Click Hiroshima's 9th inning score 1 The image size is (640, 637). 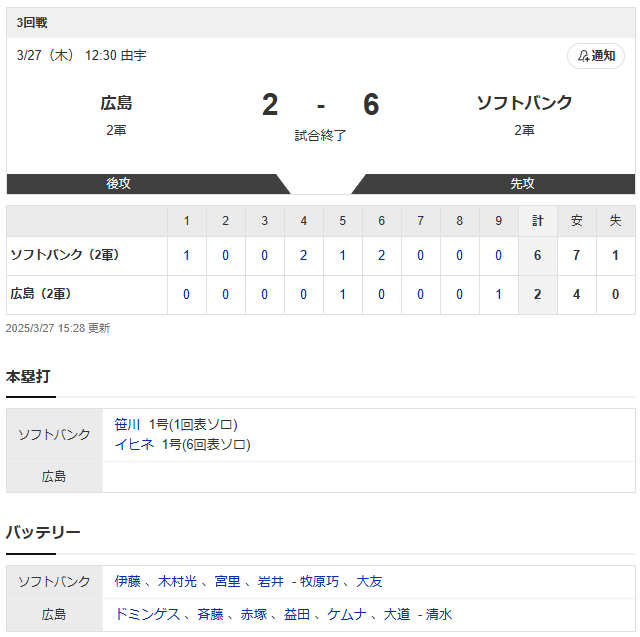click(x=498, y=294)
